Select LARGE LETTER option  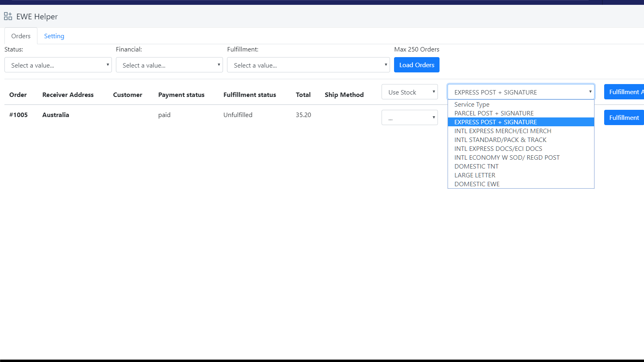pos(521,175)
